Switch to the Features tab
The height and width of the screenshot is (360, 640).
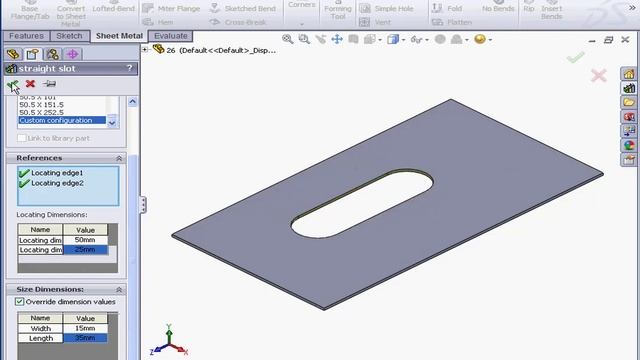pos(26,36)
